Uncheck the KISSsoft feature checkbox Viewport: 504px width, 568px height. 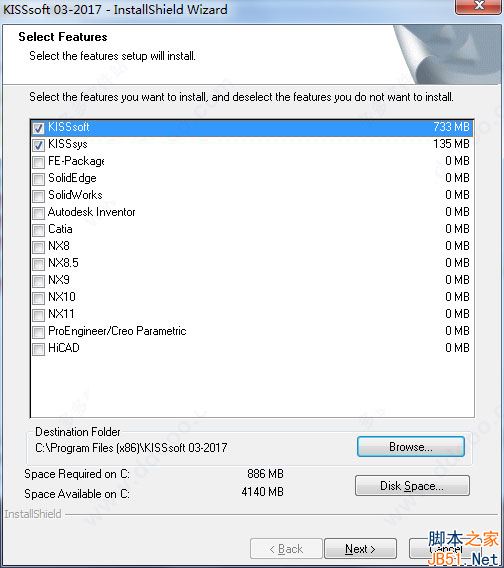38,128
